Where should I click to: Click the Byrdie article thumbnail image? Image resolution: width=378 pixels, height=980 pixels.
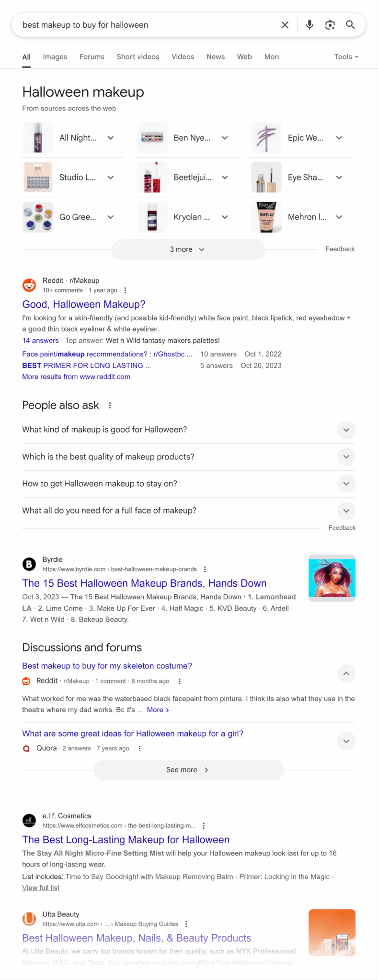(x=332, y=578)
